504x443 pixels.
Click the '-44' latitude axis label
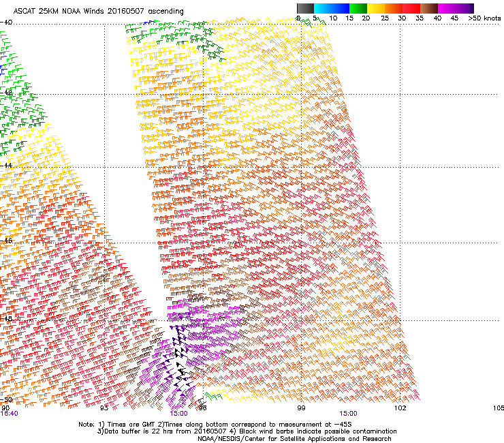[6, 166]
